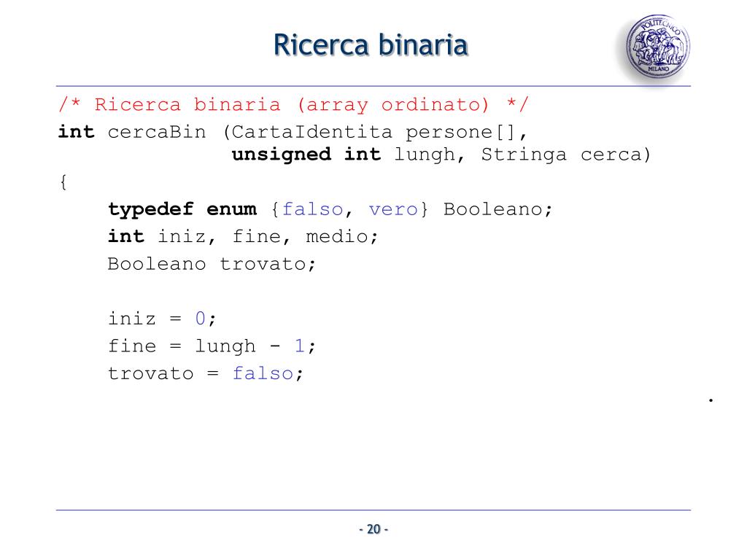The image size is (747, 560).
Task: Click the blue 'vero' enum value
Action: 393,209
